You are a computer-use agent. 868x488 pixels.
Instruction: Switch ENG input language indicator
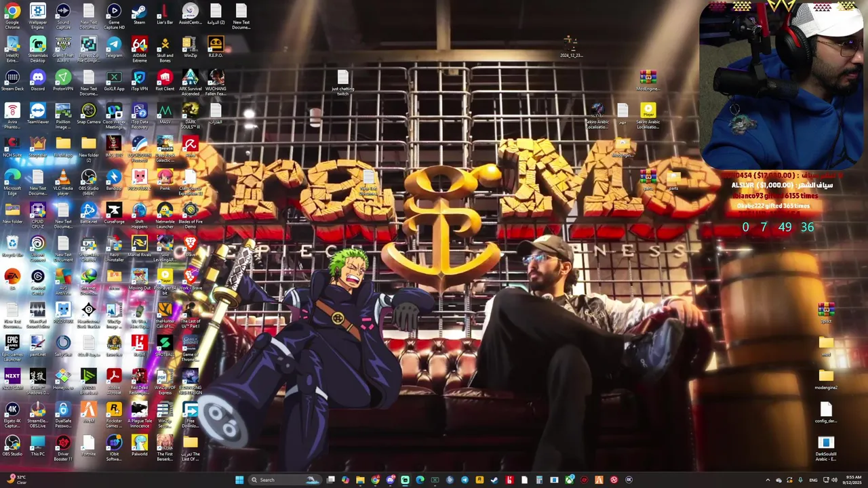point(813,480)
